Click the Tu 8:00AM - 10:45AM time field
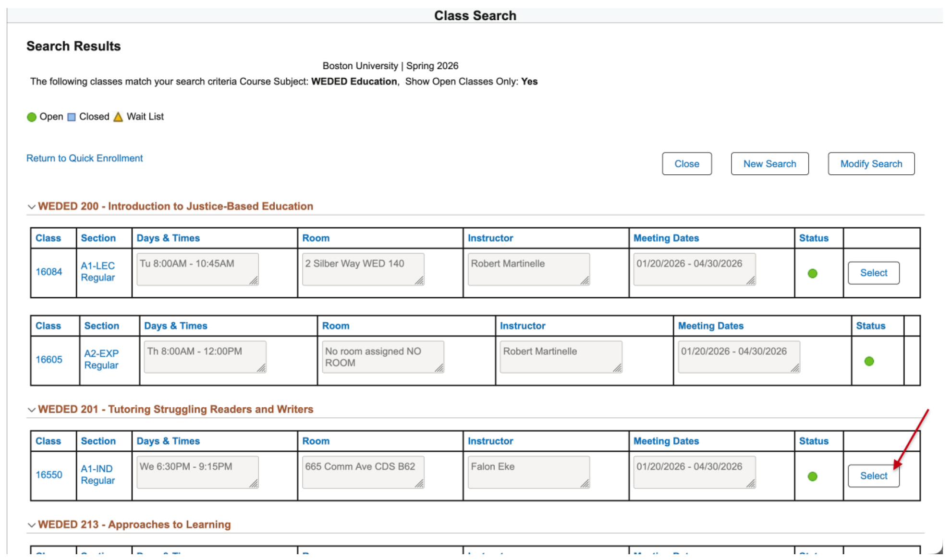The image size is (951, 560). [x=197, y=269]
